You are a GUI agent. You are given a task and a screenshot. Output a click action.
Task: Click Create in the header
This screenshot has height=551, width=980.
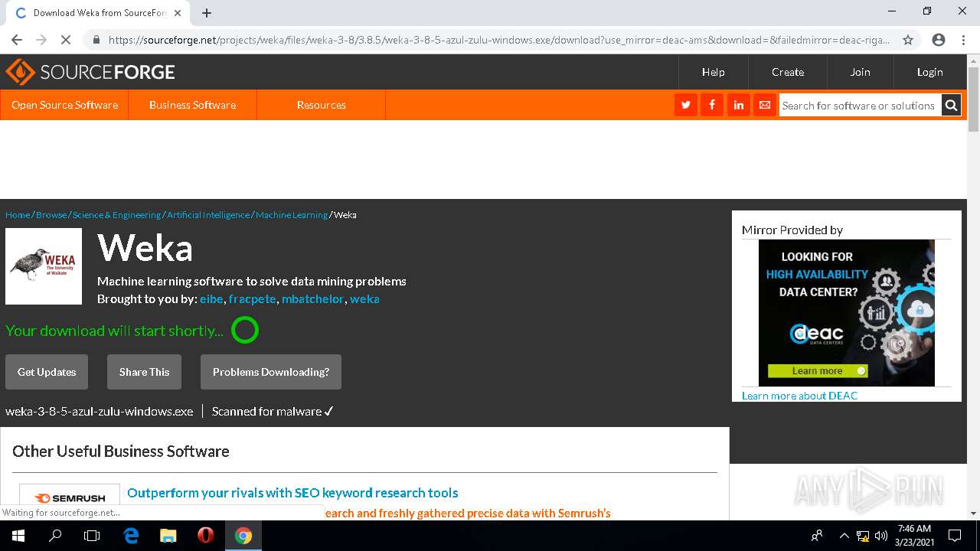(788, 72)
